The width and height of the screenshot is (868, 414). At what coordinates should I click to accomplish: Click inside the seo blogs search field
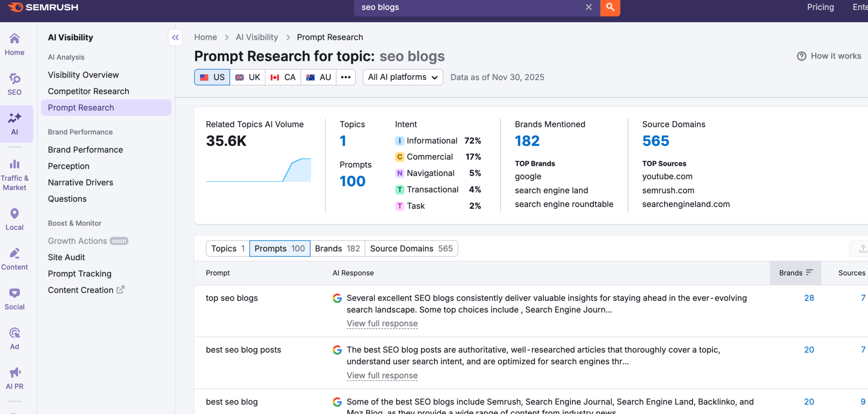pyautogui.click(x=466, y=7)
